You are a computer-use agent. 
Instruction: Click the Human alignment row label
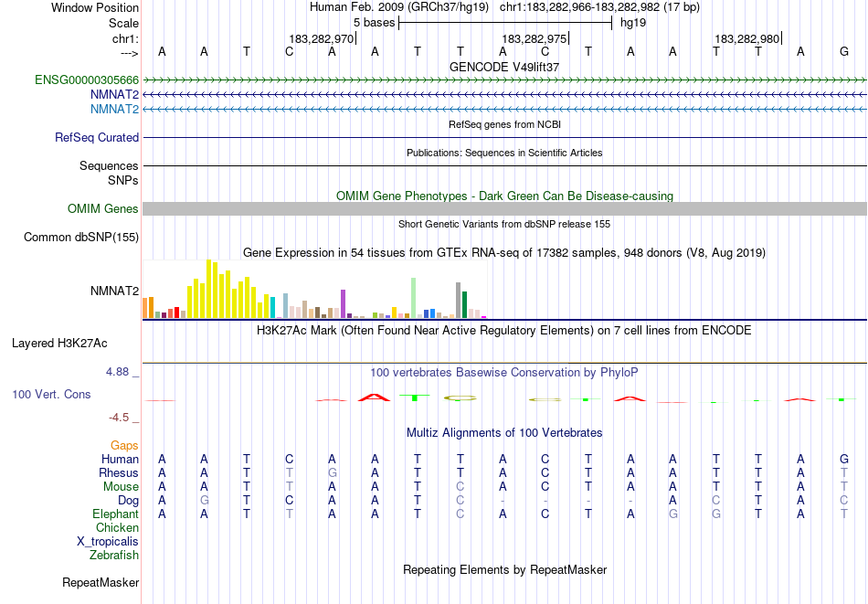coord(120,460)
